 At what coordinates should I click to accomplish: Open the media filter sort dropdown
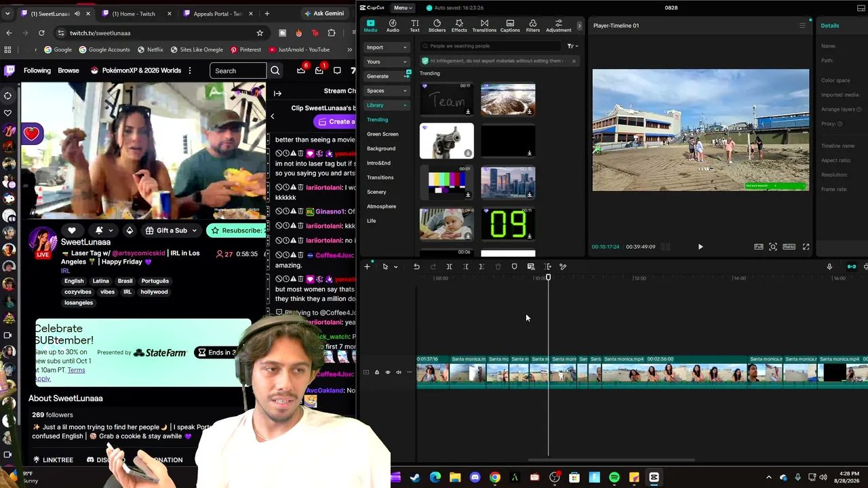click(x=572, y=46)
